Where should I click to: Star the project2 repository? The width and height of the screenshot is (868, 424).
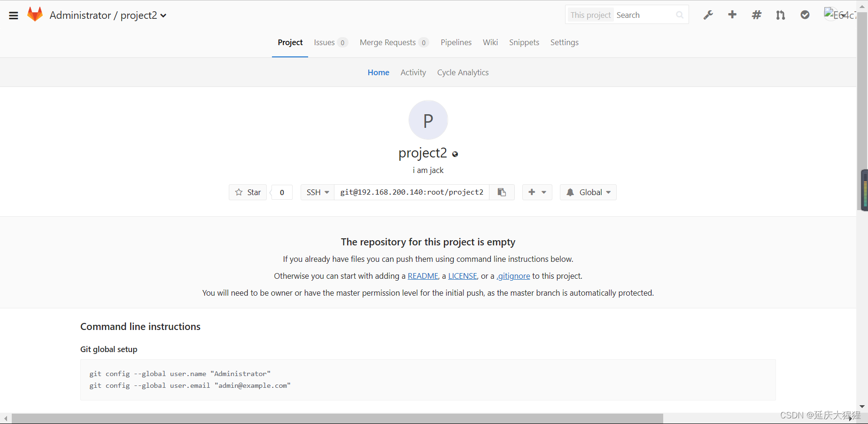(248, 192)
